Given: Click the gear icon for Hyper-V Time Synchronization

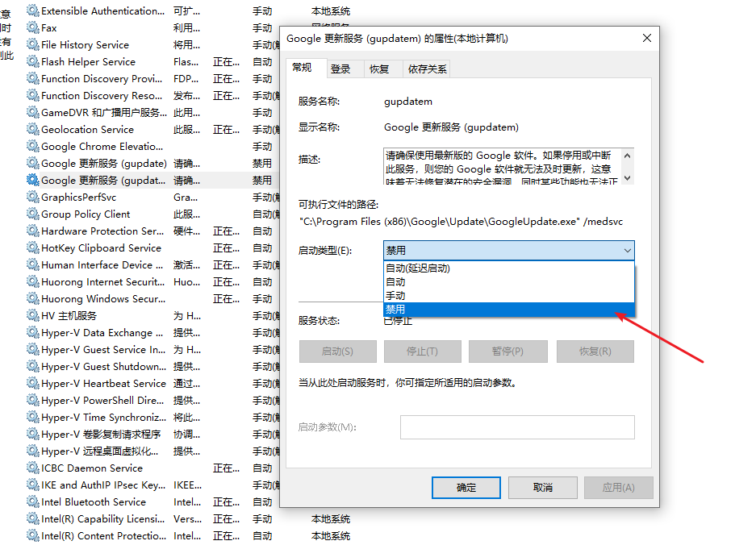Looking at the screenshot, I should coord(33,418).
